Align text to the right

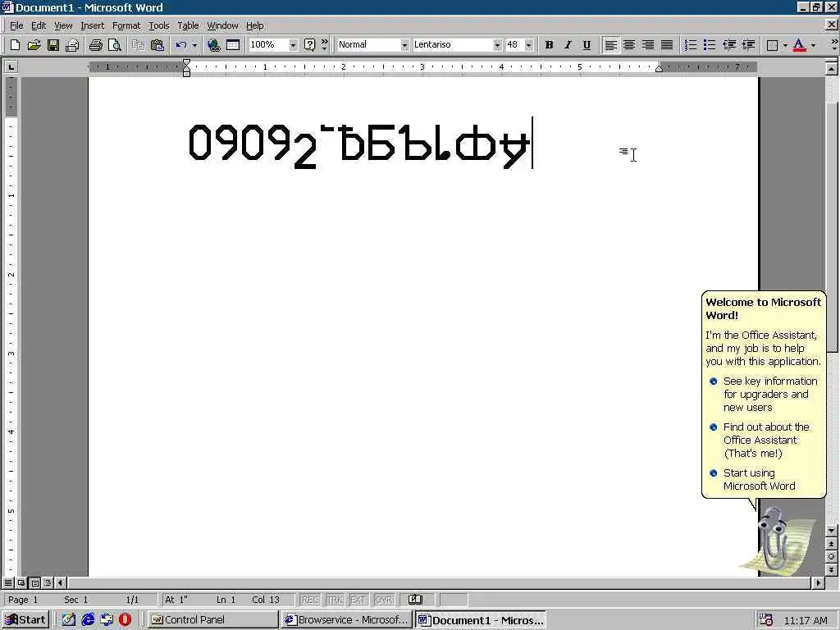click(x=648, y=45)
